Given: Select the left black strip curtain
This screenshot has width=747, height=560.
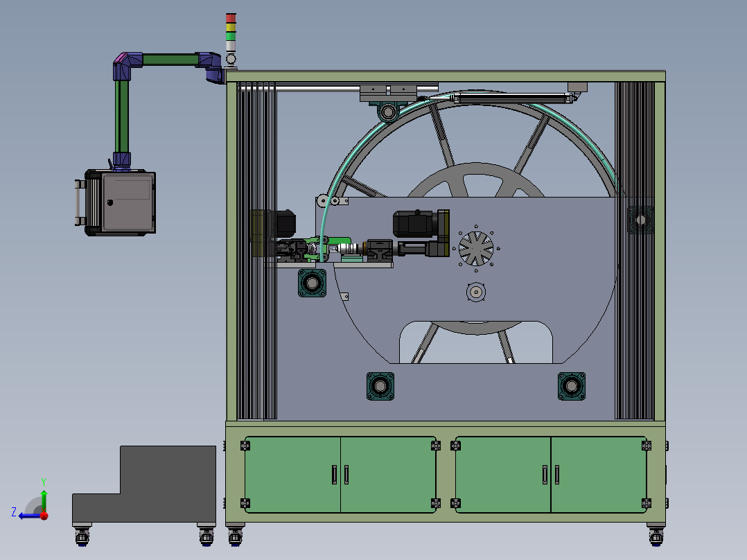Looking at the screenshot, I should point(257,251).
